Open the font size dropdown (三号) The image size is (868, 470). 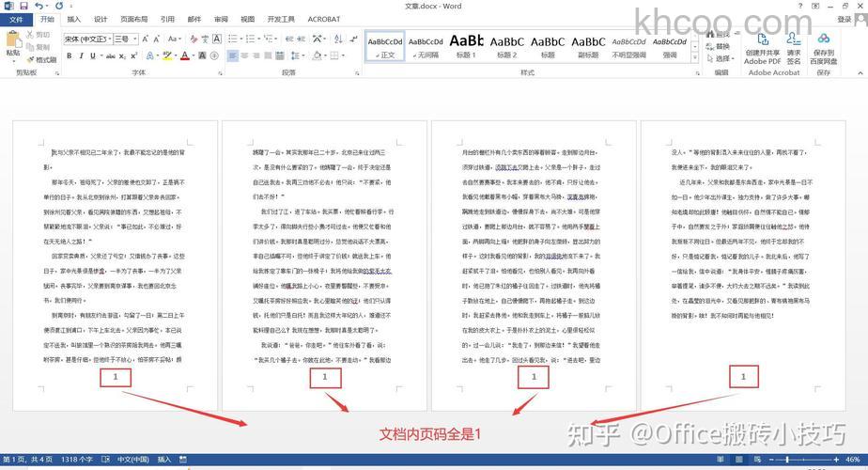point(135,39)
